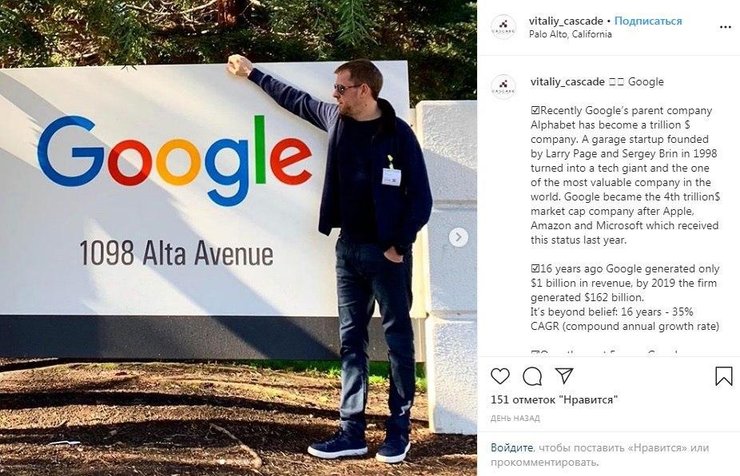Click the Google logo on the sign photo
The width and height of the screenshot is (740, 476).
pos(175,158)
